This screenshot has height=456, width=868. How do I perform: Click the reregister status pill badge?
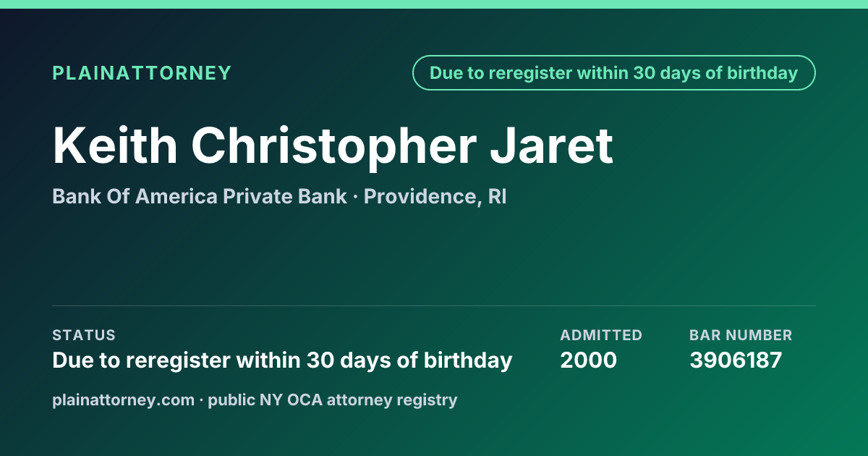pos(613,73)
